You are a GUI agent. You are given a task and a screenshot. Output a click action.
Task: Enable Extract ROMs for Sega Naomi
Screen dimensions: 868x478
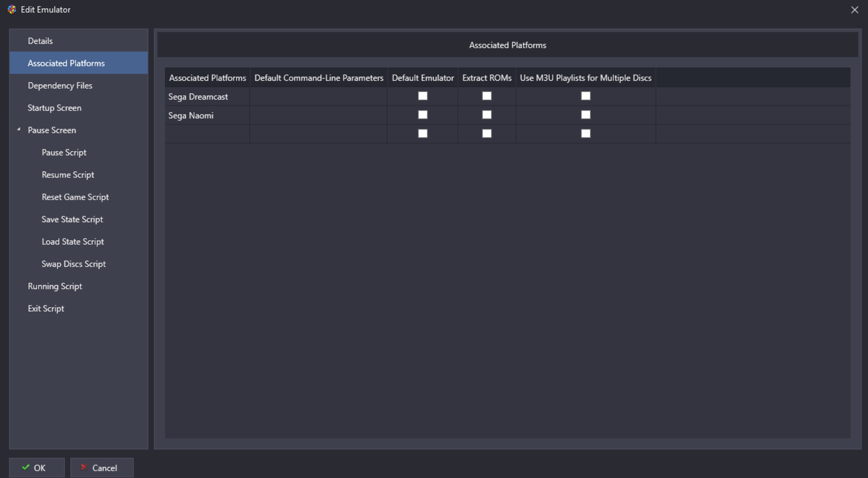[487, 115]
